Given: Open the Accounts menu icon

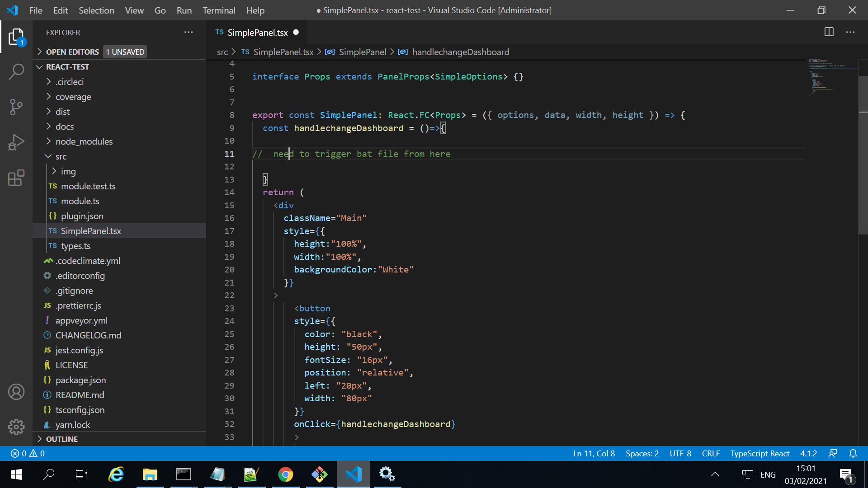Looking at the screenshot, I should [16, 392].
